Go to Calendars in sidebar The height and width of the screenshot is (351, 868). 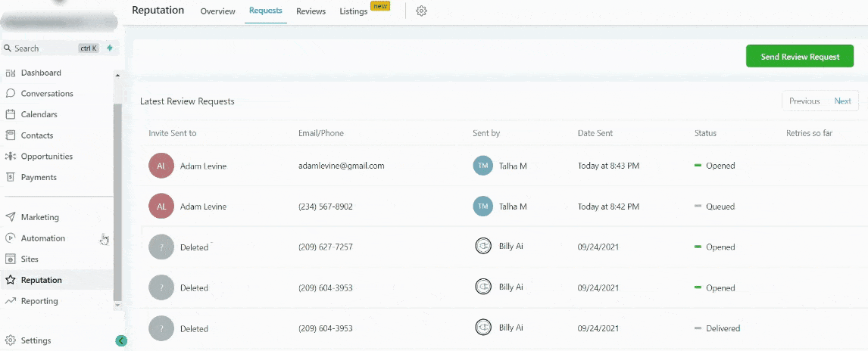point(39,115)
